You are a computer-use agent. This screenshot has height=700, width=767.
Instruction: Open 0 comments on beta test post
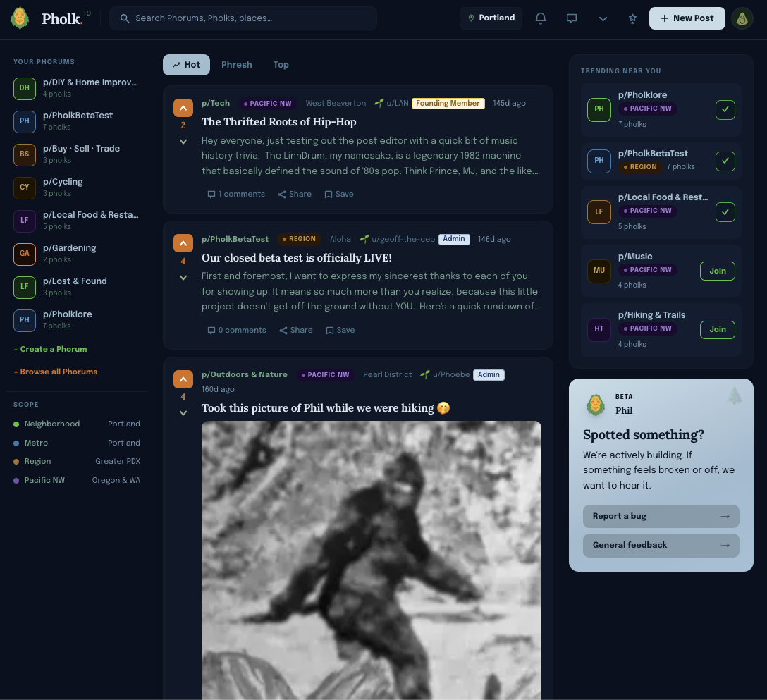click(237, 330)
